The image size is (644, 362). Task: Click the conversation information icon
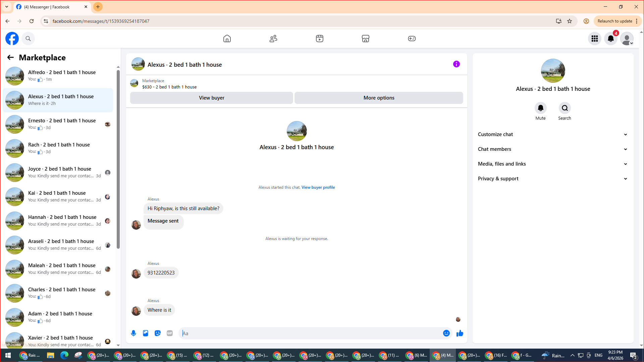(457, 64)
